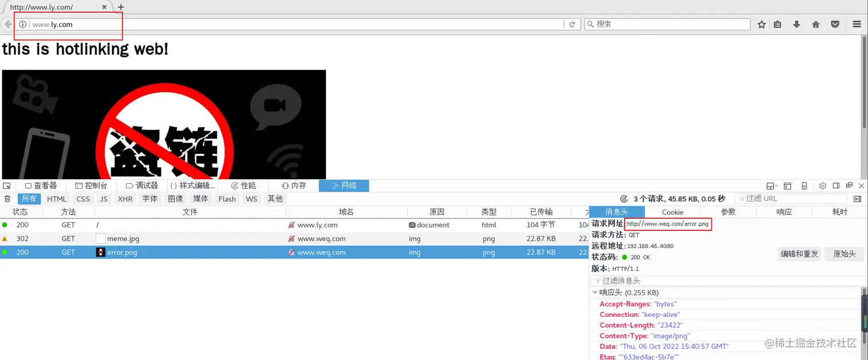Screen dimensions: 868x360
Task: Save page to Pocket via toolbar icon
Action: [x=835, y=24]
